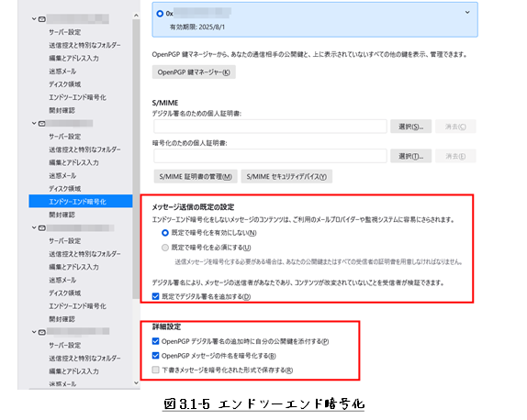Select 既定で暗号化を必須にする radio option
Viewport: 527px width, 420px height.
point(165,248)
